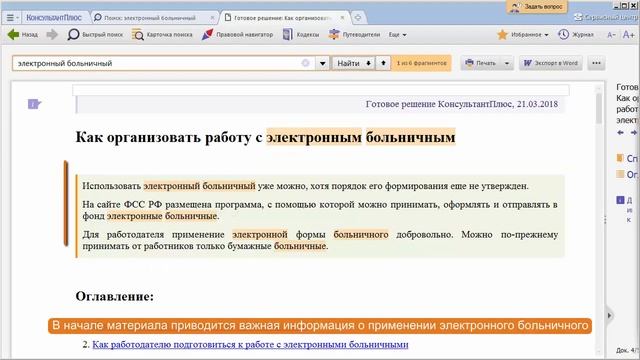Click the document info icon in the left margin

pos(34,104)
